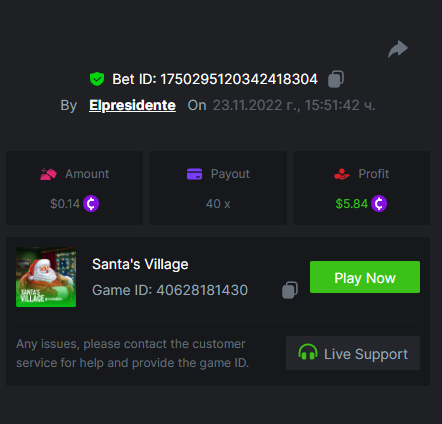This screenshot has width=442, height=424.
Task: Click the bet date and time text
Action: 294,105
